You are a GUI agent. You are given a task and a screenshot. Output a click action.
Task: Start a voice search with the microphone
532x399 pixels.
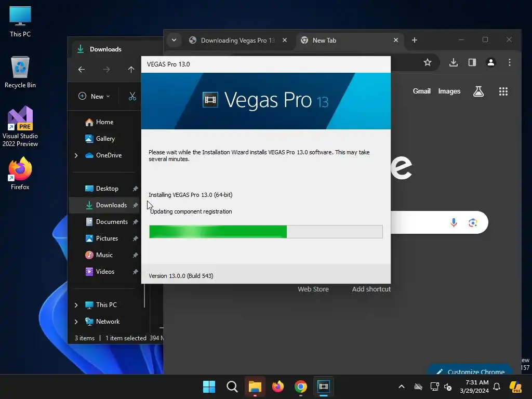tap(454, 222)
